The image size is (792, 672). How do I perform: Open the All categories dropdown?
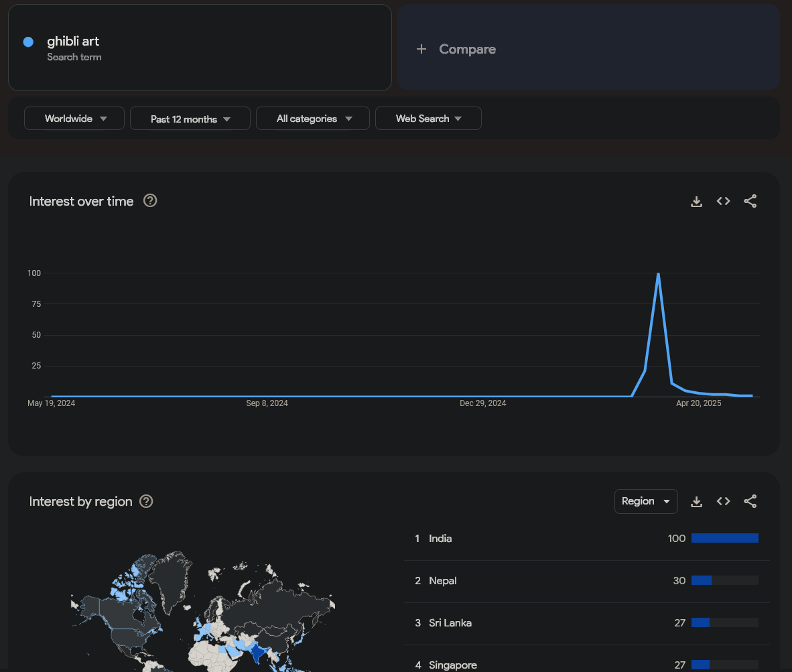[313, 119]
